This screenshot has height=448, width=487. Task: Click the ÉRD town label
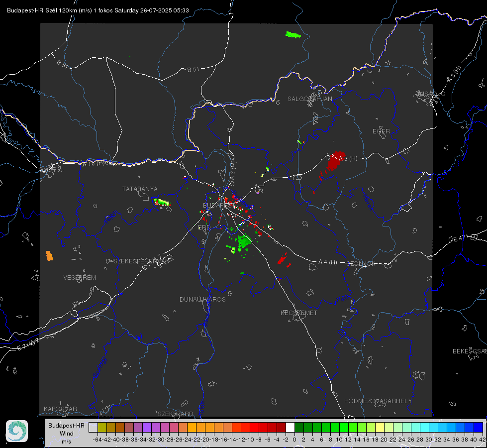pyautogui.click(x=204, y=227)
